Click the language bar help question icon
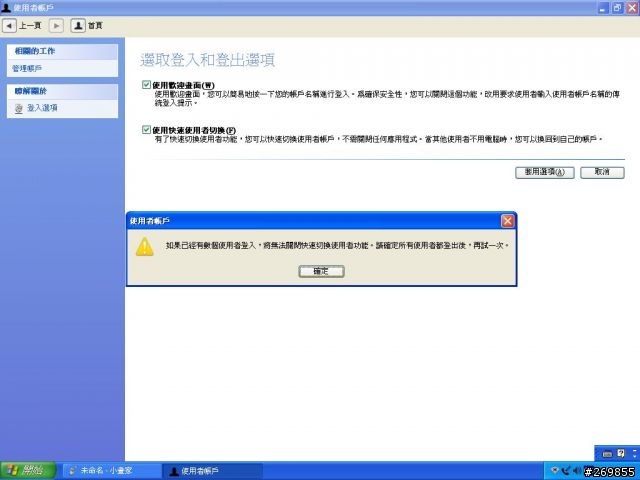The width and height of the screenshot is (640, 480). click(621, 453)
